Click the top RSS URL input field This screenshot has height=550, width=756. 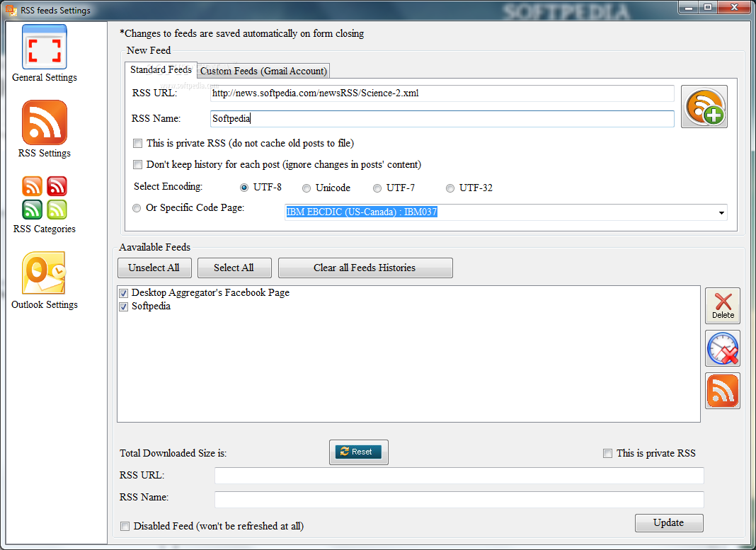442,93
